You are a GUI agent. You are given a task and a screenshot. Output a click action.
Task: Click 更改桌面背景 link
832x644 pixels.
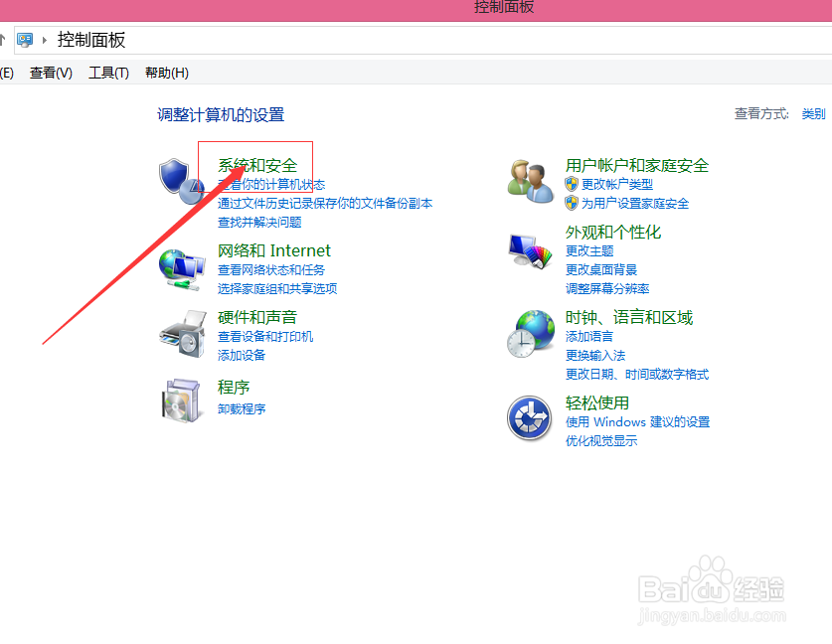point(601,270)
